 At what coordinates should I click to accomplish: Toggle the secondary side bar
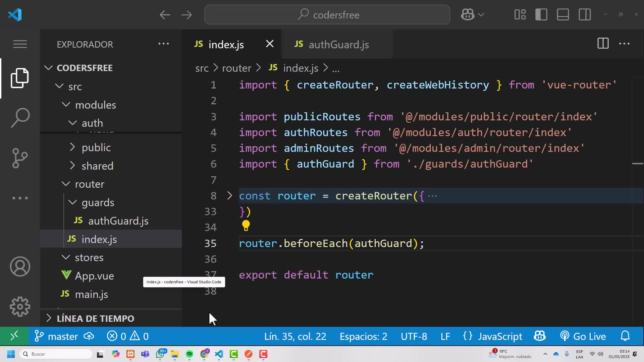585,15
